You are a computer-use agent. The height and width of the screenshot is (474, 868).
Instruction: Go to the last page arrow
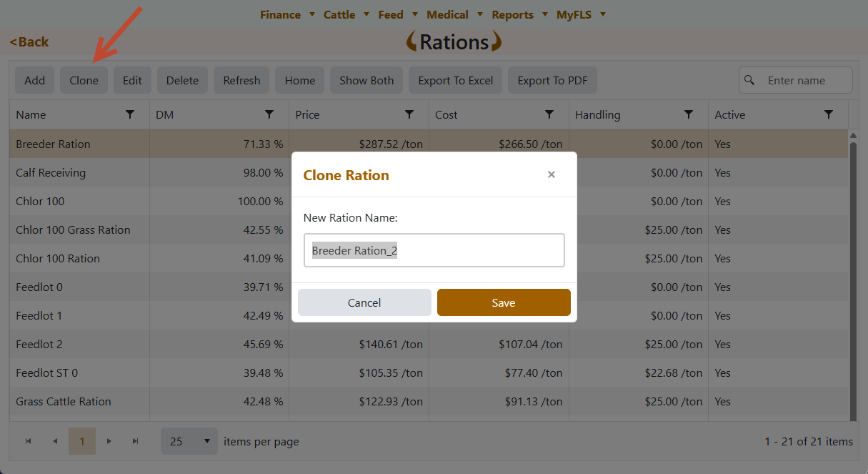point(135,442)
